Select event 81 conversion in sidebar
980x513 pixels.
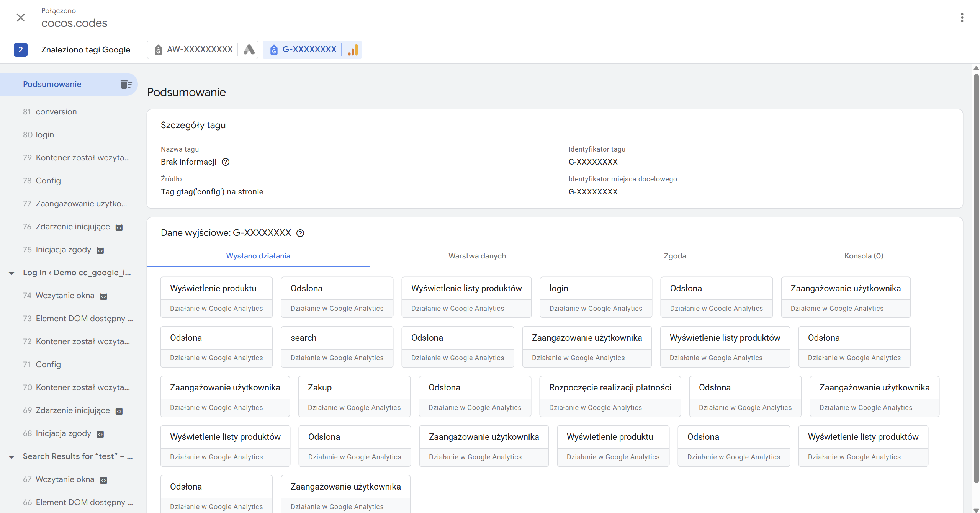coord(56,112)
